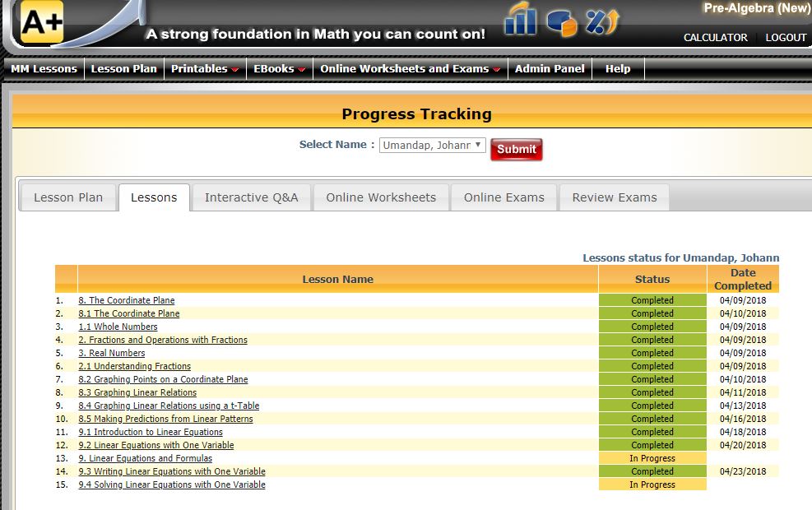This screenshot has width=812, height=510.
Task: Switch to the Interactive Q&A tab
Action: tap(251, 197)
